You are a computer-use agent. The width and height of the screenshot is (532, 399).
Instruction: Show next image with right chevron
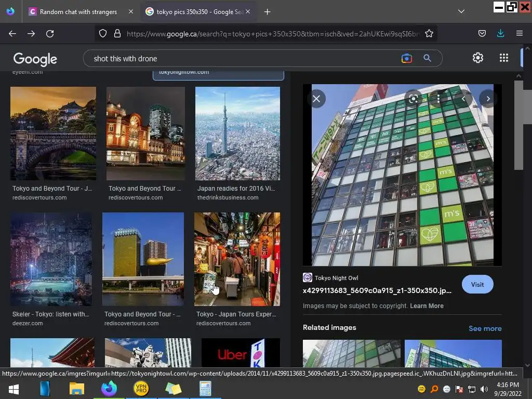(x=488, y=99)
